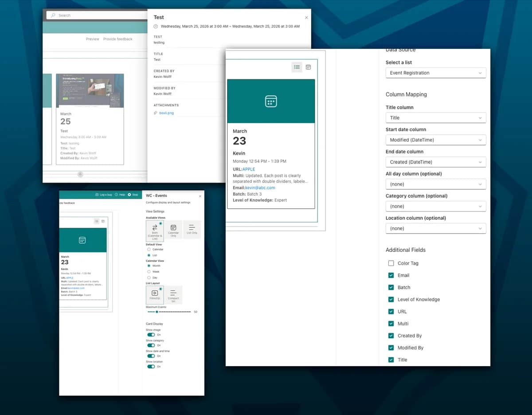The height and width of the screenshot is (415, 532).
Task: Open the Start date column dropdown
Action: pyautogui.click(x=436, y=140)
